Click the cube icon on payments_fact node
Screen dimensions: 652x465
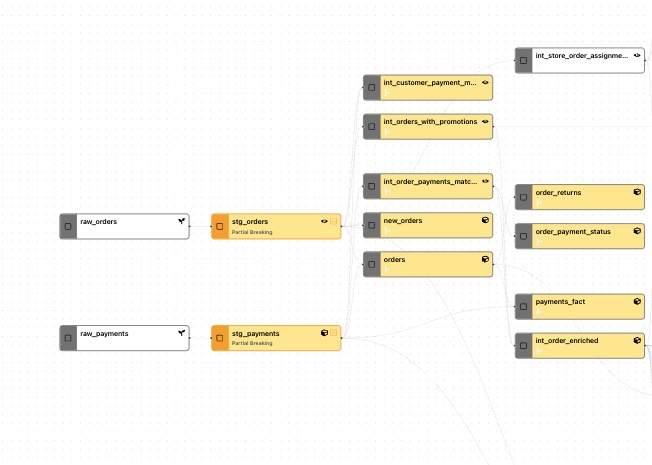tap(637, 301)
